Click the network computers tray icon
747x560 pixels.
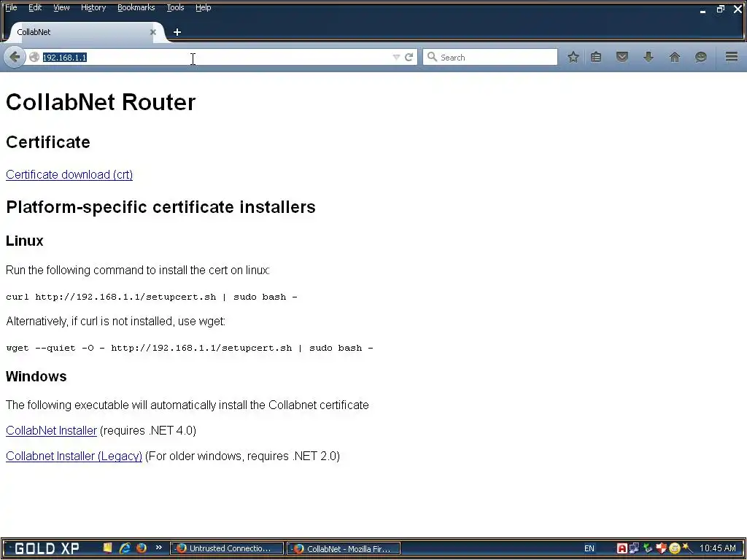click(634, 548)
